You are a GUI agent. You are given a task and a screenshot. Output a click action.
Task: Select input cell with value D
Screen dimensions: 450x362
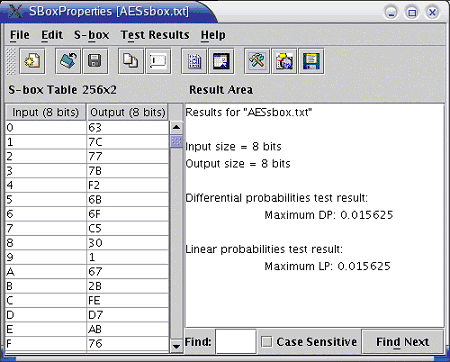click(x=46, y=315)
